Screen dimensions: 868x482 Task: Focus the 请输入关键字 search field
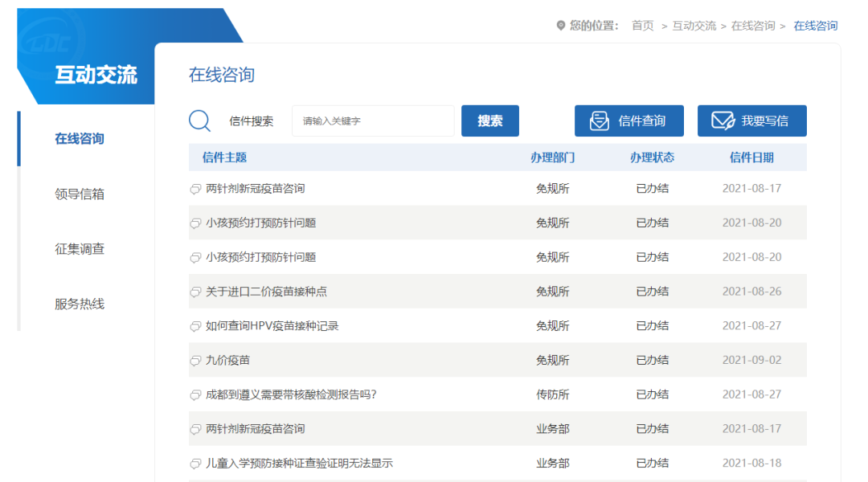373,121
